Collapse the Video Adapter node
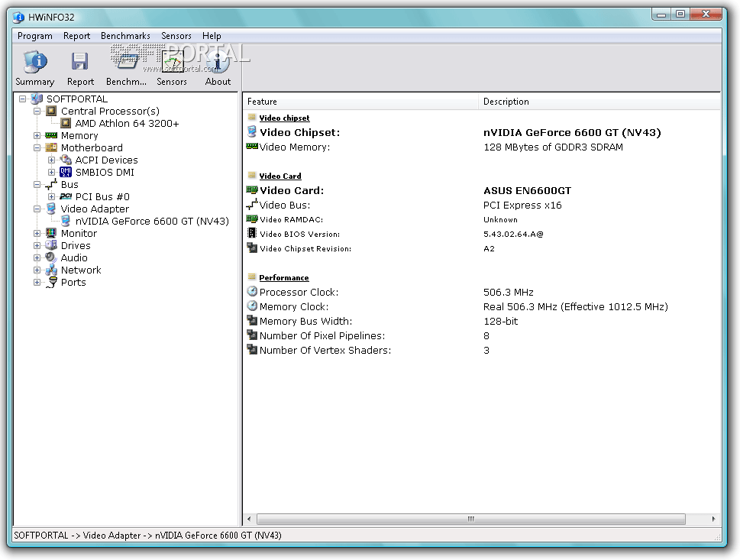 pyautogui.click(x=37, y=209)
